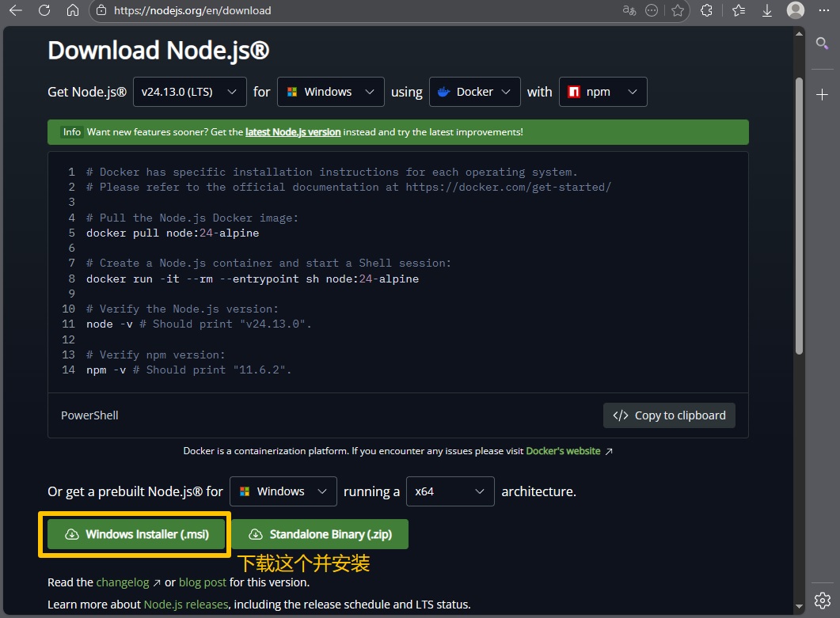Download the Standalone Binary (.zip)
The height and width of the screenshot is (618, 840).
point(319,534)
